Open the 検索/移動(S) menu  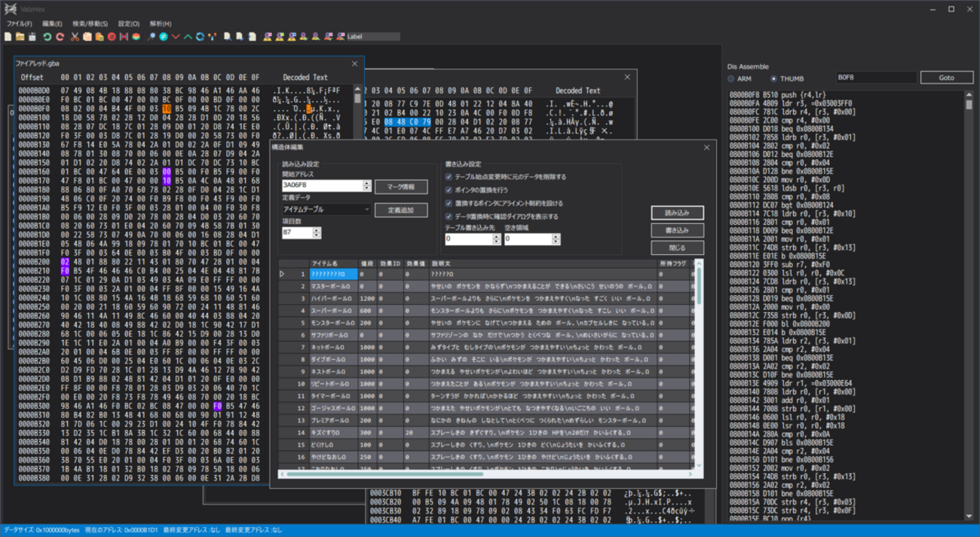click(90, 23)
